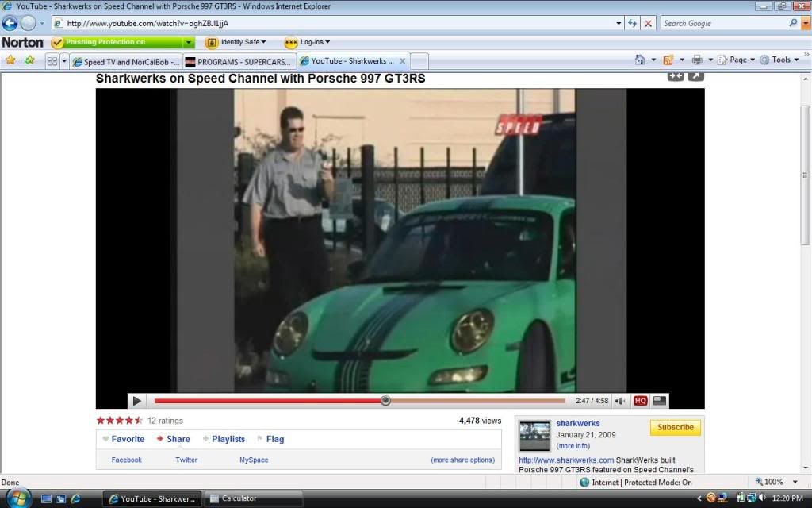Click the Norton Log-ins icon
Image resolution: width=812 pixels, height=508 pixels.
point(291,43)
